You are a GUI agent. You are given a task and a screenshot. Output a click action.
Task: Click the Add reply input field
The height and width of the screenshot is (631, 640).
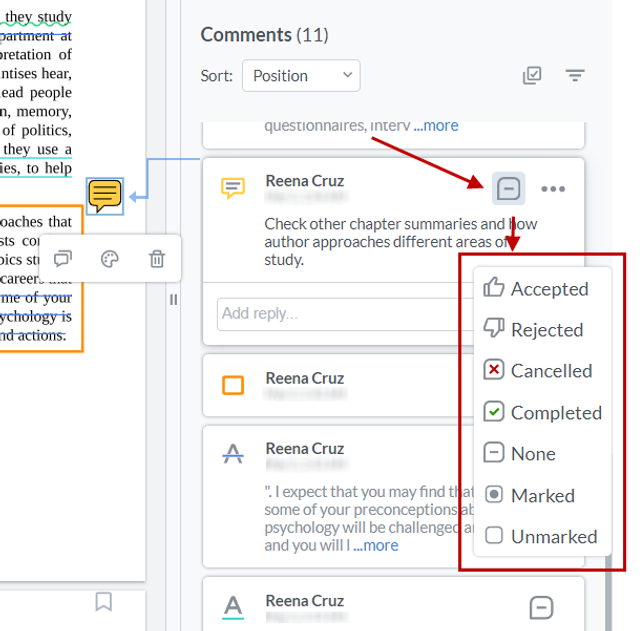(x=345, y=314)
